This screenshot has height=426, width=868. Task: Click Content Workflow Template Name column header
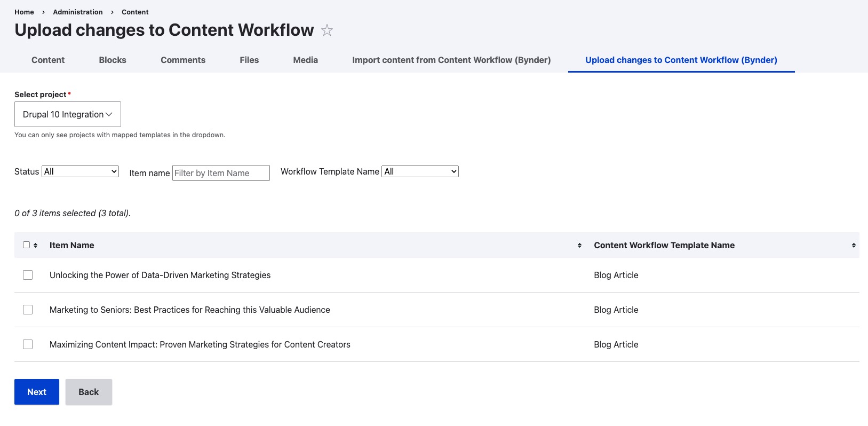664,246
